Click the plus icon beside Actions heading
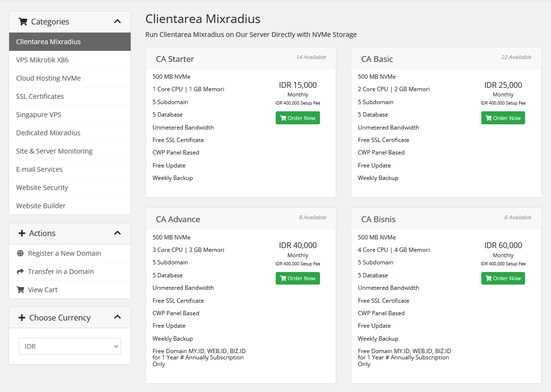The width and height of the screenshot is (551, 392). coord(22,233)
